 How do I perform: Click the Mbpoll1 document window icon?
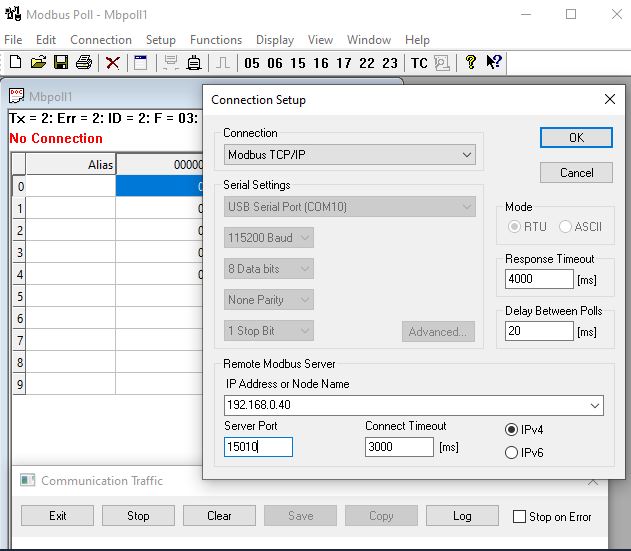pos(16,96)
